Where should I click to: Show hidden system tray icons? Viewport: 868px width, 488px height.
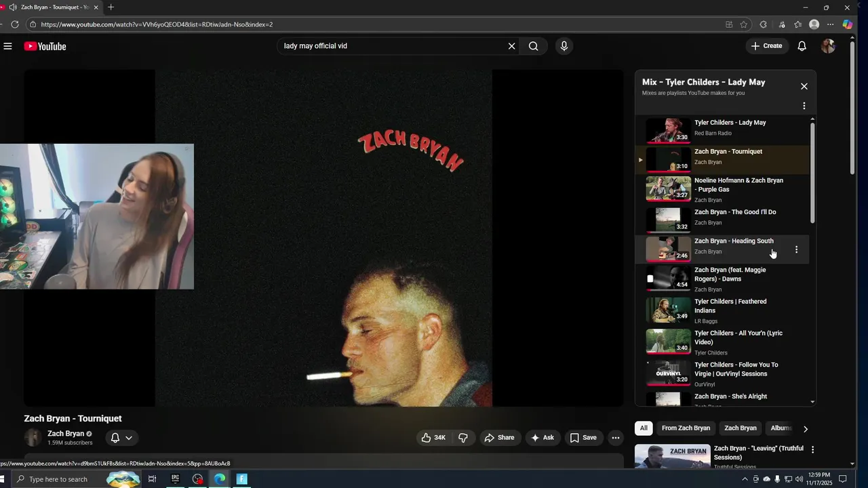pyautogui.click(x=745, y=479)
